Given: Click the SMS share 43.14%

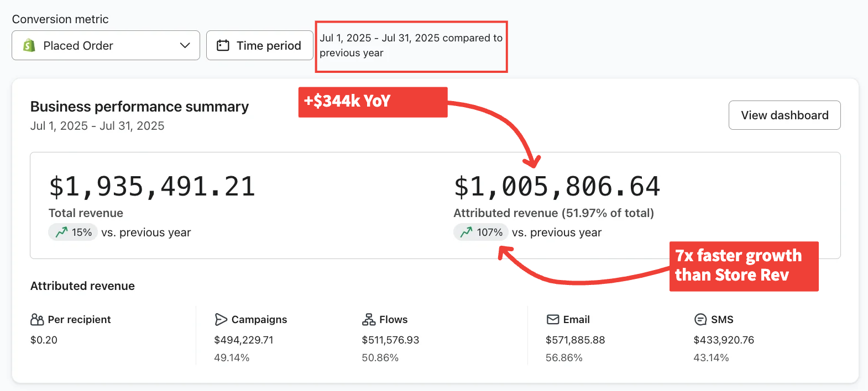Looking at the screenshot, I should 711,358.
